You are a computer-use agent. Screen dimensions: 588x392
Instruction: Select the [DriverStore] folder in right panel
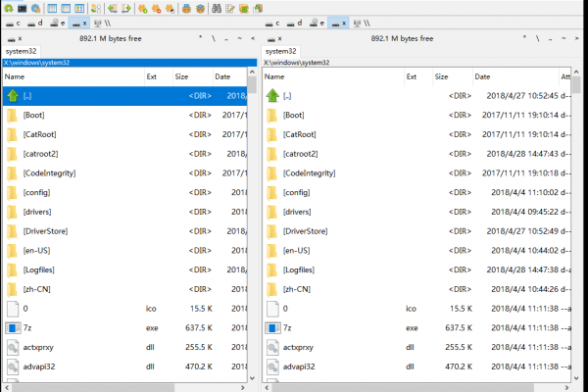tap(305, 231)
